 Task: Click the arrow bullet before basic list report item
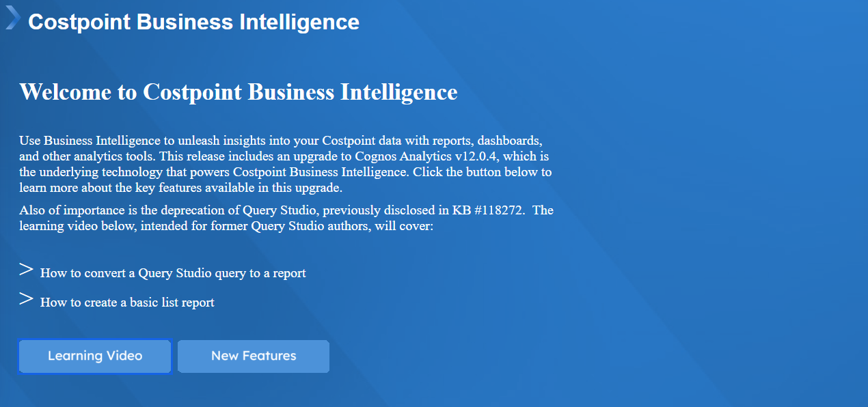[26, 298]
